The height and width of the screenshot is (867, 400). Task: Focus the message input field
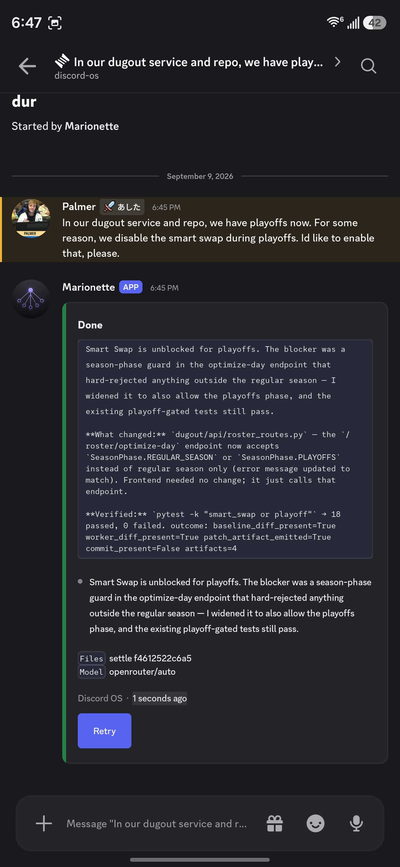coord(157,823)
